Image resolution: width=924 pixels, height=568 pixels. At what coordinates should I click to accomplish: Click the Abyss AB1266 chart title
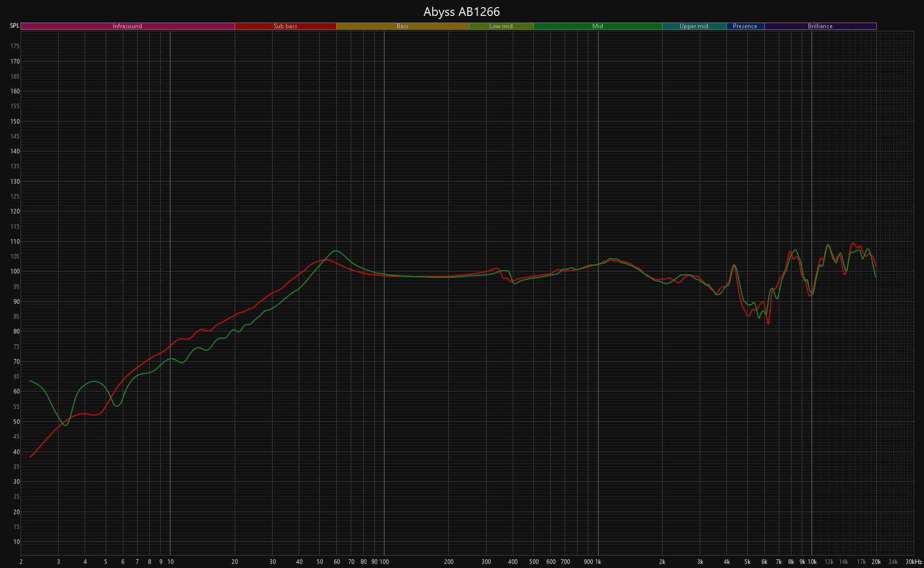click(461, 12)
